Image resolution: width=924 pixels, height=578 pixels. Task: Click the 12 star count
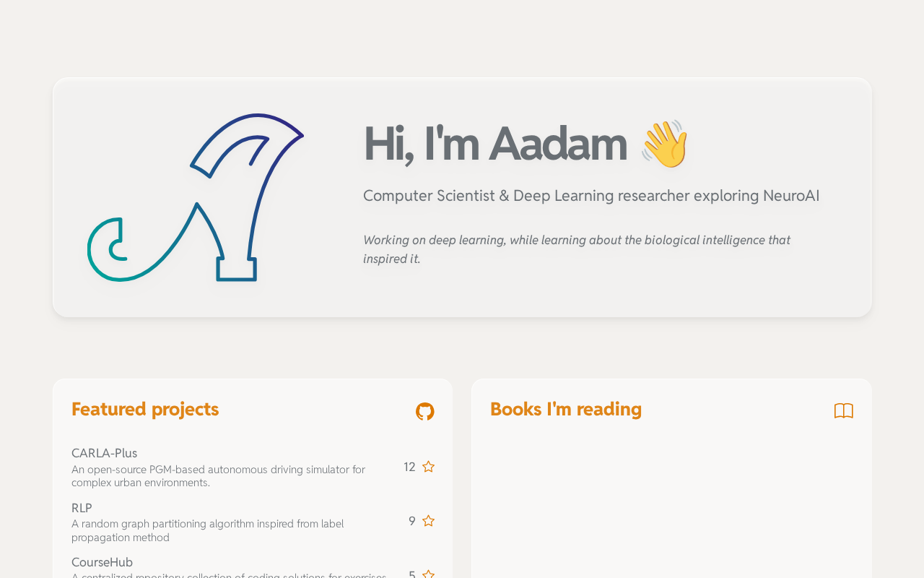tap(409, 467)
